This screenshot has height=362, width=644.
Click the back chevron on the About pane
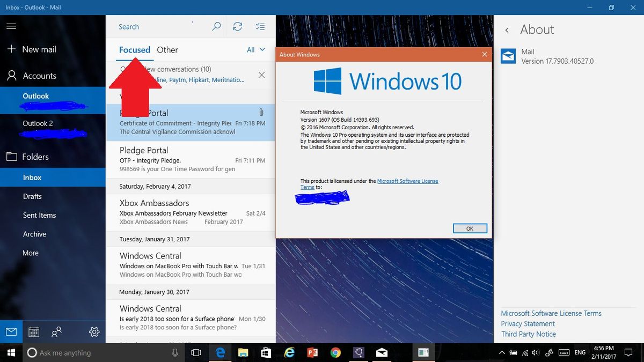pyautogui.click(x=507, y=30)
